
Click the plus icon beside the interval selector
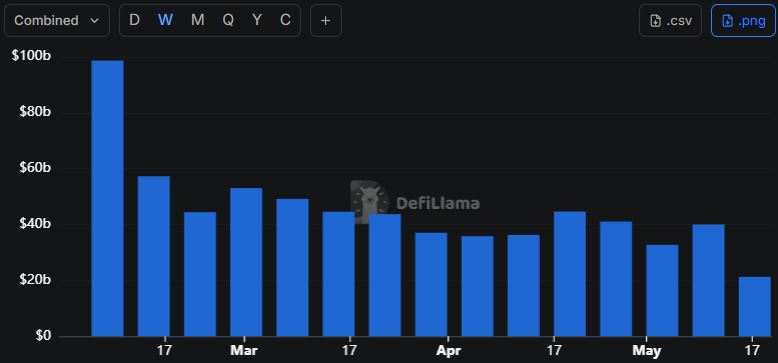click(x=325, y=20)
